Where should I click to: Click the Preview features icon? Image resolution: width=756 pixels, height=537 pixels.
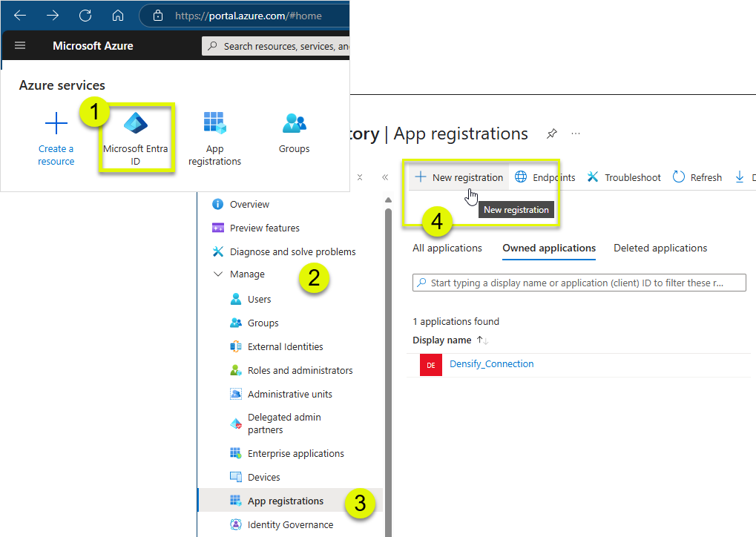218,228
